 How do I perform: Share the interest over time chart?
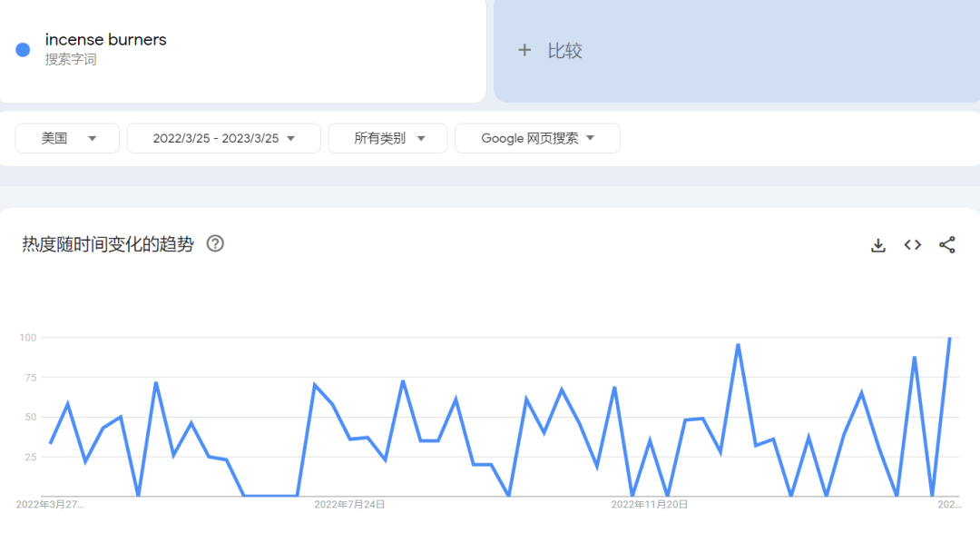(947, 245)
